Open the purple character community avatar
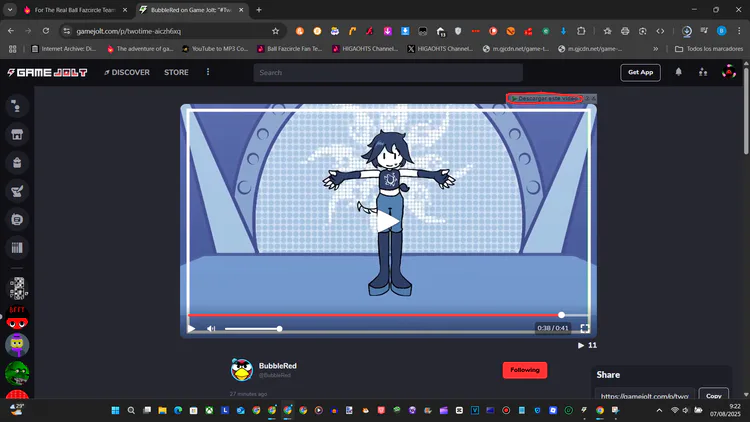 tap(17, 345)
